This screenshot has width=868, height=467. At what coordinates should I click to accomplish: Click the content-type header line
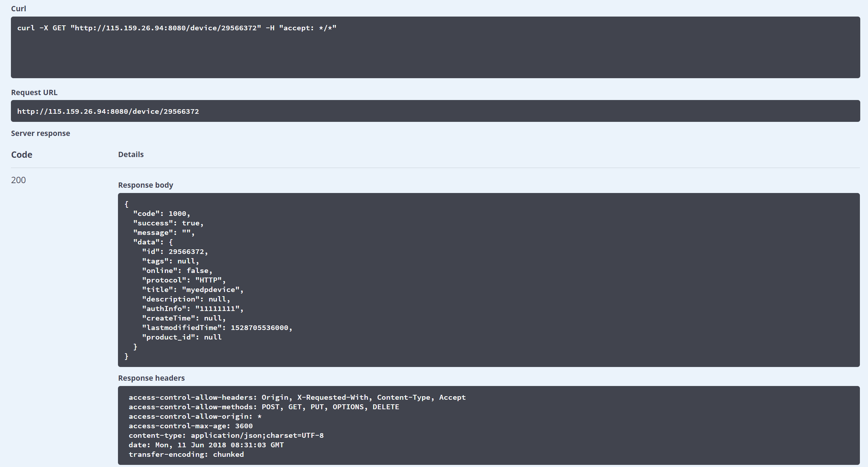click(226, 435)
